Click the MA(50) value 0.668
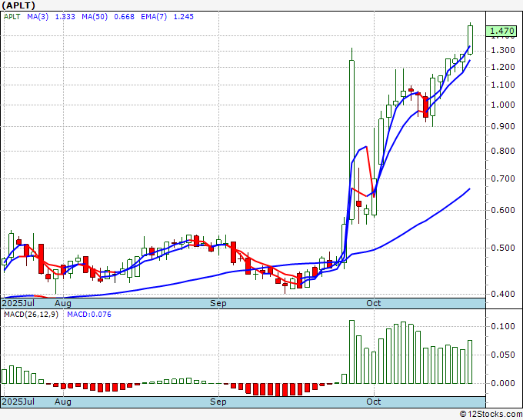Image resolution: width=523 pixels, height=420 pixels. (124, 17)
